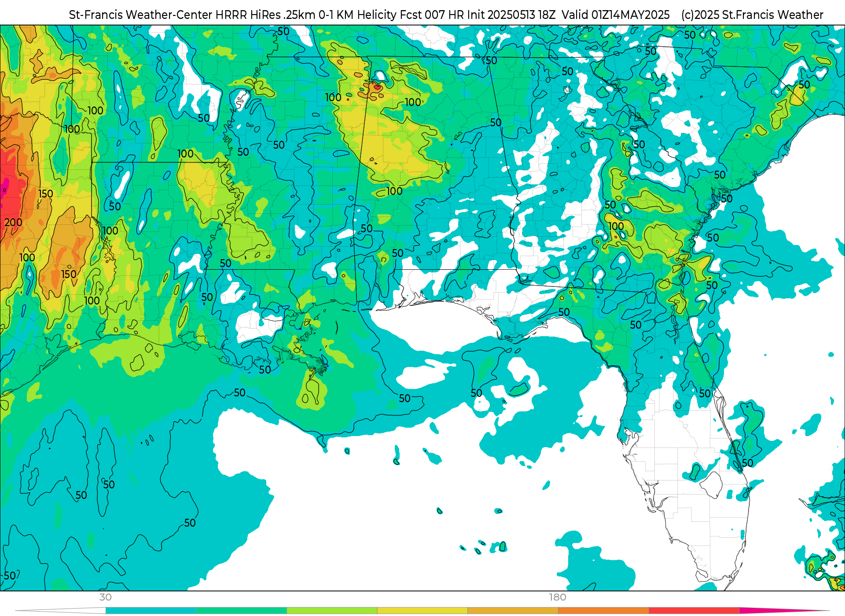
Task: Click the cyan segment of the color bar
Action: pos(151,610)
